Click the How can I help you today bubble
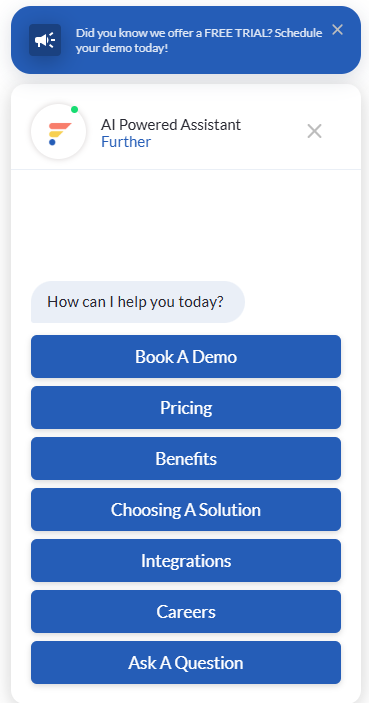Image resolution: width=369 pixels, height=703 pixels. tap(138, 302)
